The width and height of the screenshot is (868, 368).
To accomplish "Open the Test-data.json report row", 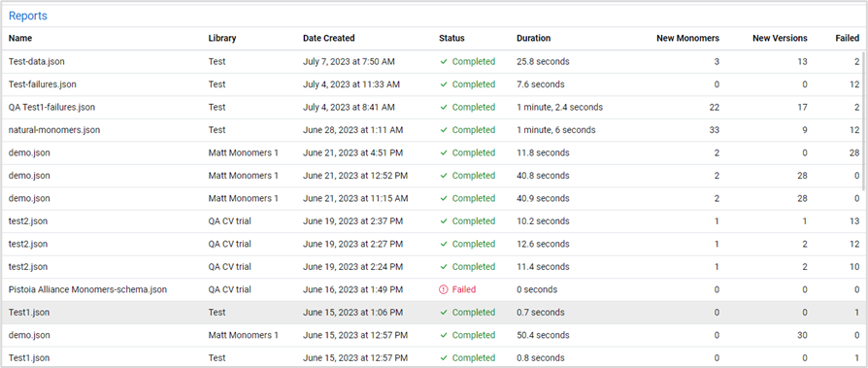I will 434,61.
